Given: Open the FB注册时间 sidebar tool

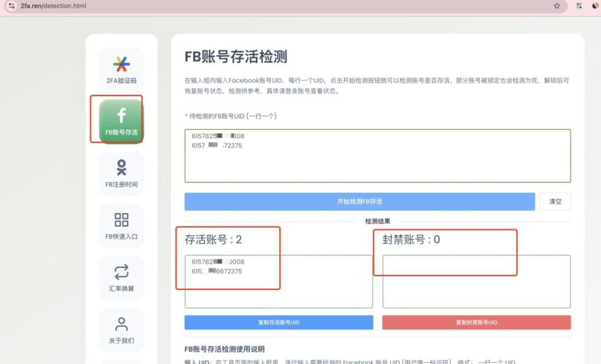Looking at the screenshot, I should [x=121, y=174].
